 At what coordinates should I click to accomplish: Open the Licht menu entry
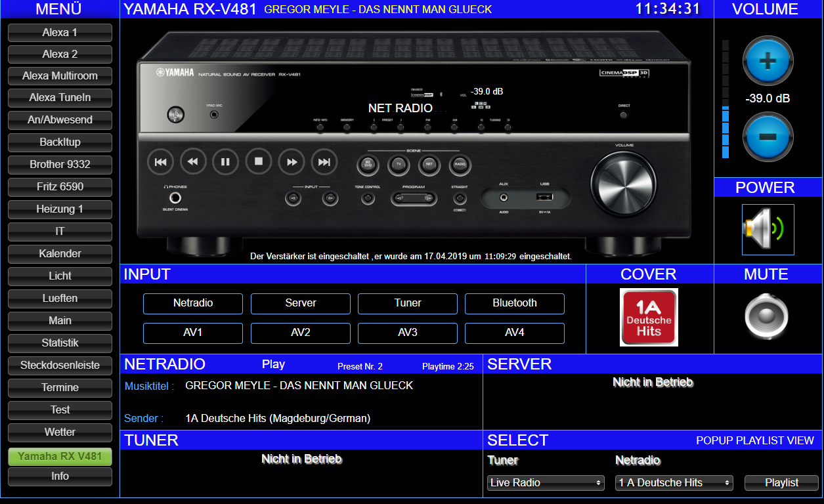(x=60, y=276)
